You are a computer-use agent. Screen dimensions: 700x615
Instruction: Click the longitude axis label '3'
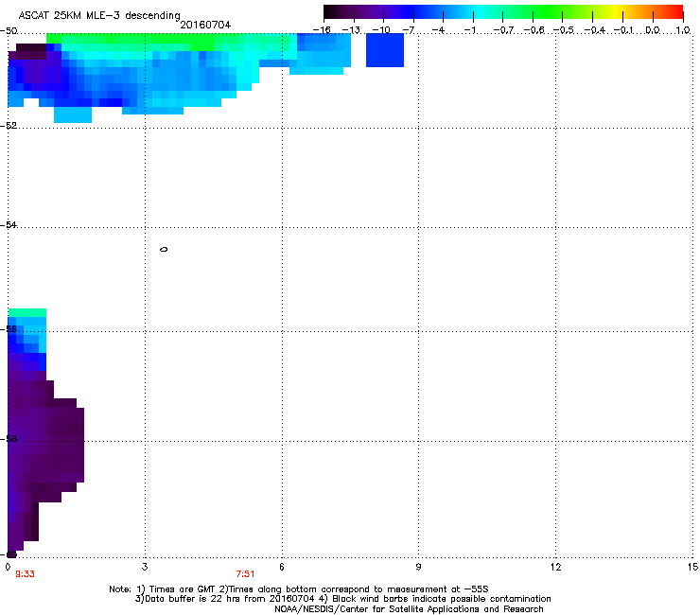pyautogui.click(x=145, y=567)
